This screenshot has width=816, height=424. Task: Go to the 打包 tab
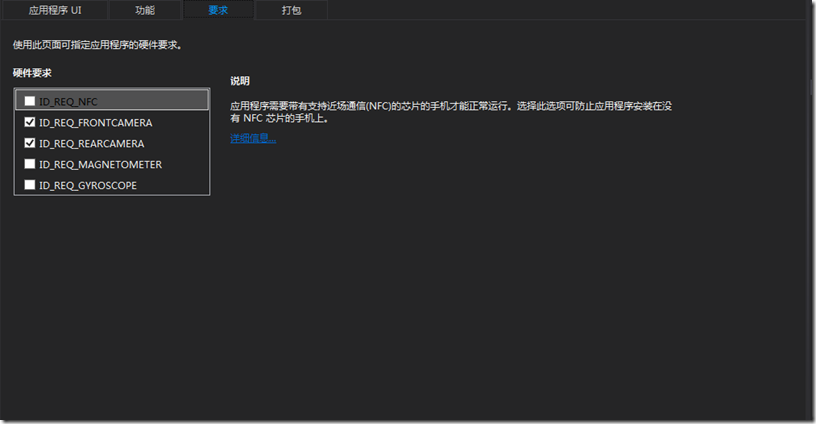[x=291, y=10]
